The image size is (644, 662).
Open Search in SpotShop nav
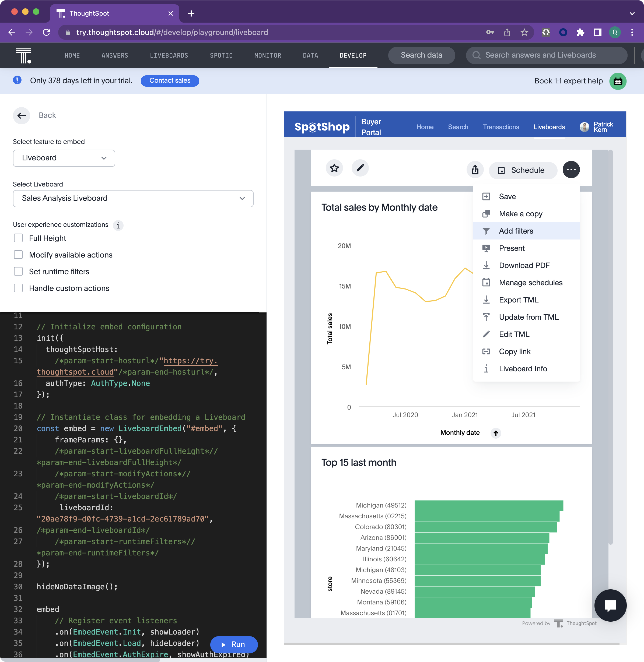[x=458, y=127]
